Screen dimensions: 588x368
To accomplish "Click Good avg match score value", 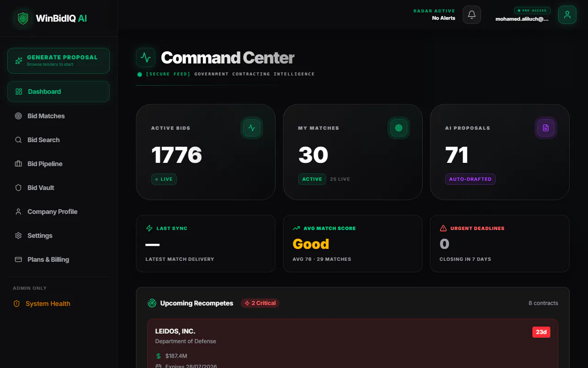I will [311, 244].
